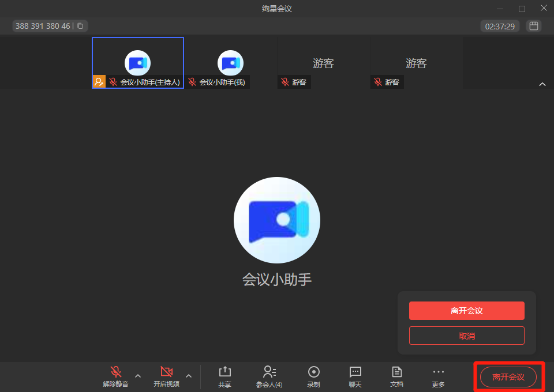Minimize the 绚星会议 window
The image size is (554, 392).
click(500, 9)
